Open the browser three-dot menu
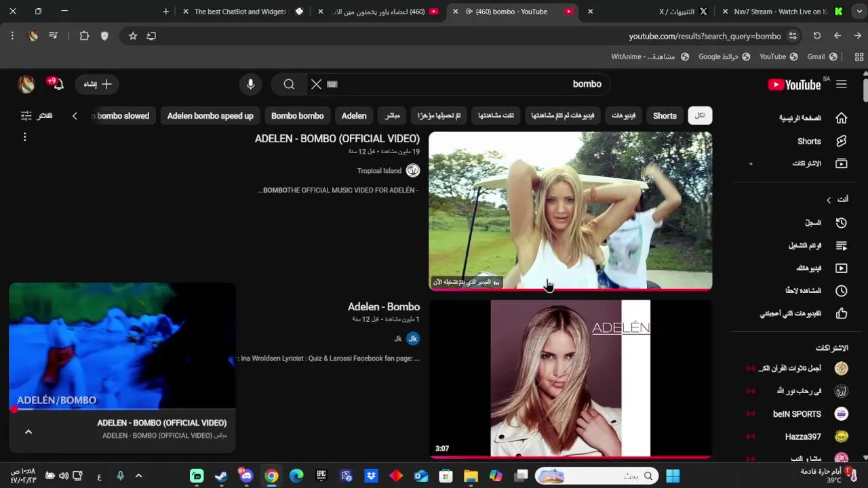Screen dimensions: 868x488 coord(12,36)
